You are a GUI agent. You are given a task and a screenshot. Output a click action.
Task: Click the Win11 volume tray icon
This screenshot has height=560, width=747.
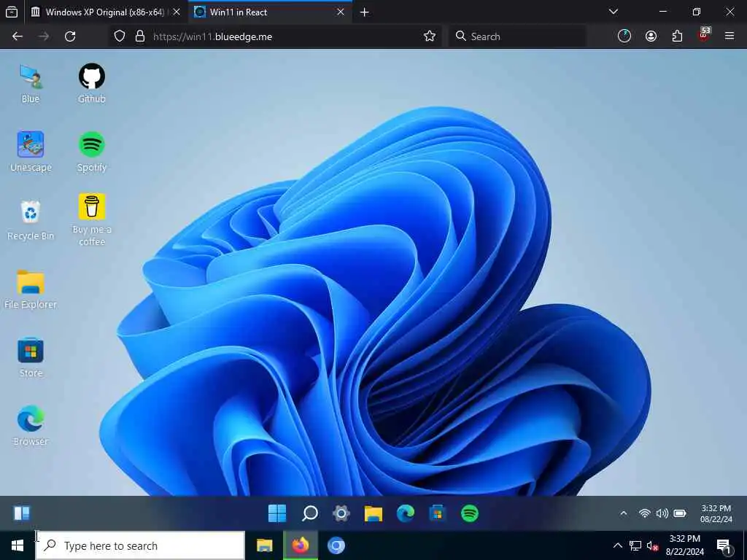(662, 513)
